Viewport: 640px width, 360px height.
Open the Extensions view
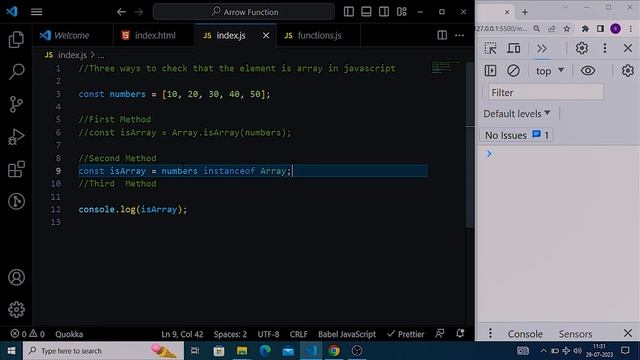16,169
